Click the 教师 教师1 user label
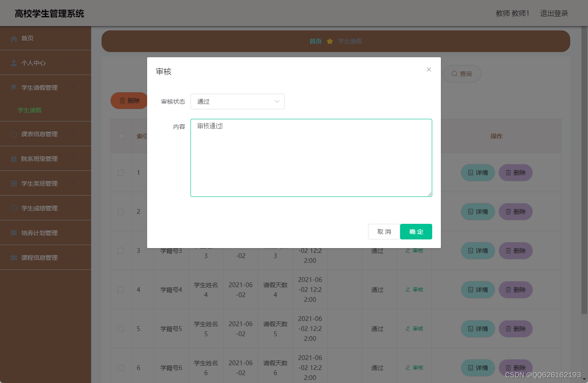 pos(512,13)
